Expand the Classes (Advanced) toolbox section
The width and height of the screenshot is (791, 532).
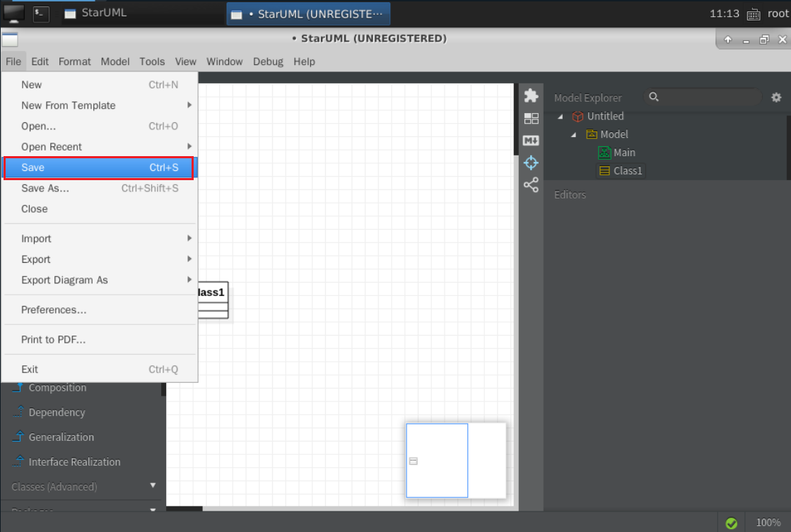(153, 485)
